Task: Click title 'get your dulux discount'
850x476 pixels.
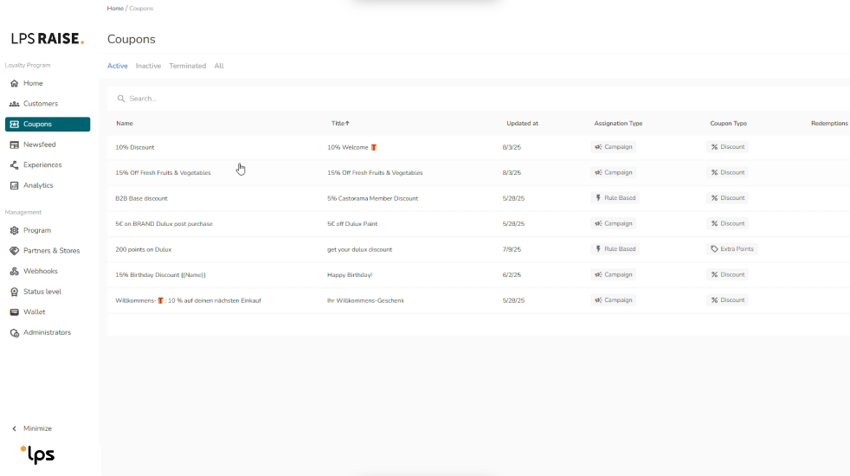Action: pyautogui.click(x=359, y=249)
